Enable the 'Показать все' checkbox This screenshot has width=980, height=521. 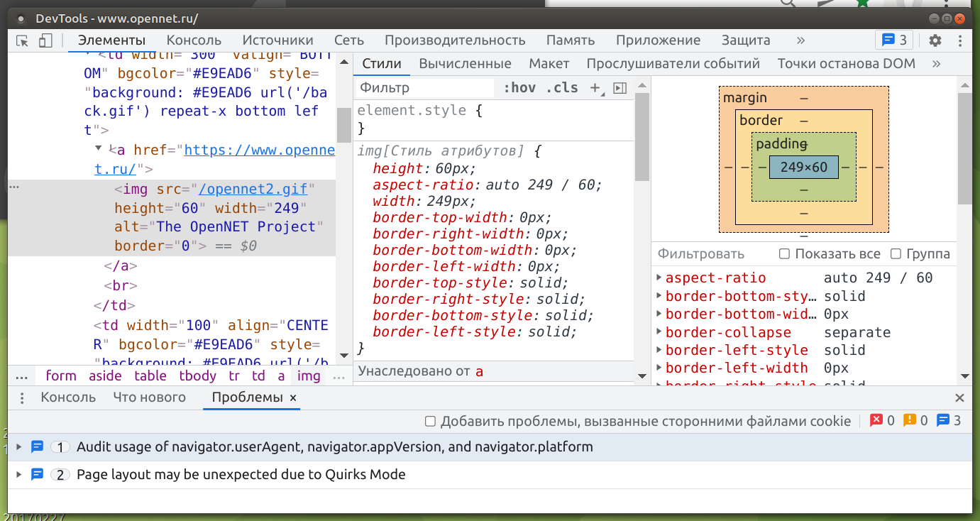coord(784,254)
